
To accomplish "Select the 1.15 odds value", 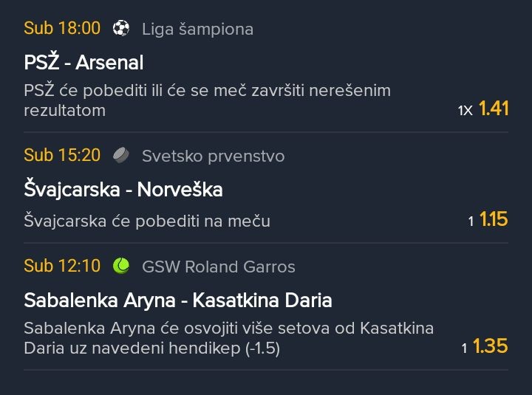I will [x=494, y=219].
